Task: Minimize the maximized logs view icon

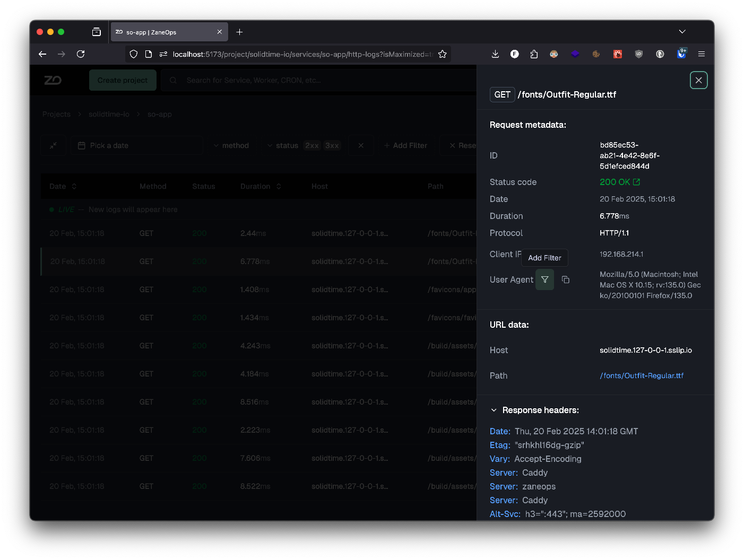Action: point(53,145)
